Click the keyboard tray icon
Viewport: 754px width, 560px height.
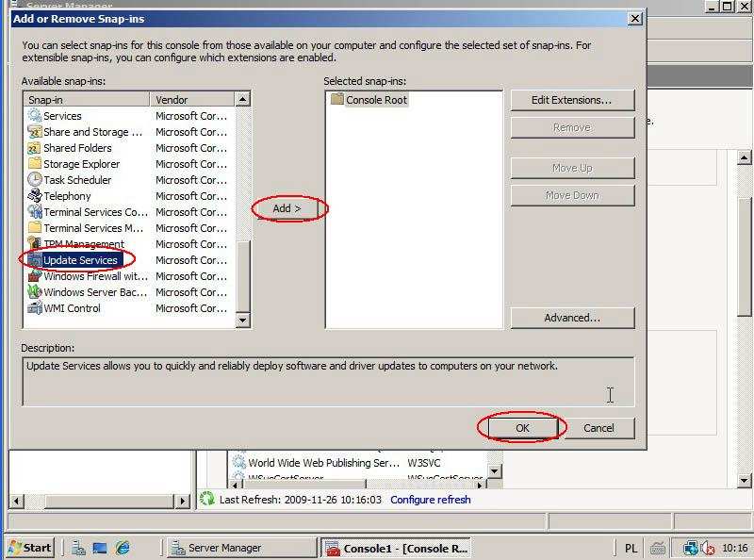pyautogui.click(x=658, y=548)
